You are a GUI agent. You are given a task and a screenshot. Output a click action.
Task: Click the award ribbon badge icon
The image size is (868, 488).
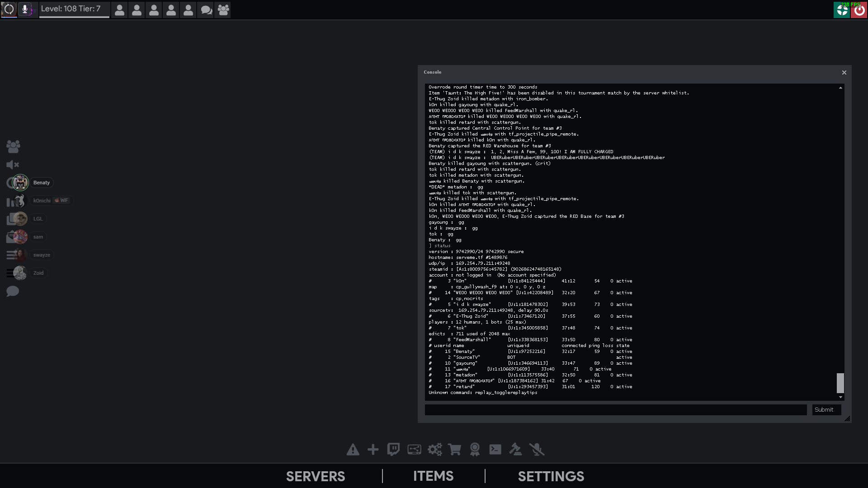[475, 450]
